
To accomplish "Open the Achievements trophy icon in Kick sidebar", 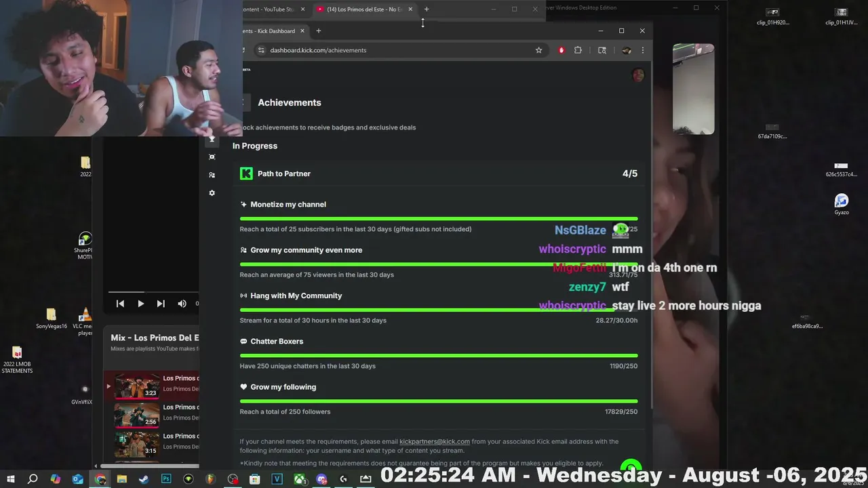I will pos(212,139).
